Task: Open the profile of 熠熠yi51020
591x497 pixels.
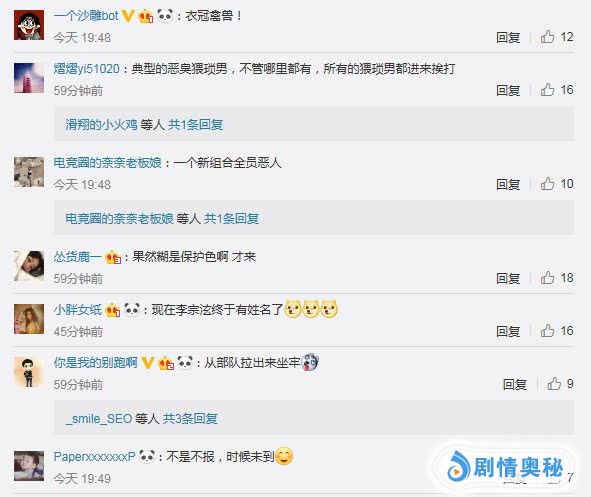Action: tap(86, 69)
